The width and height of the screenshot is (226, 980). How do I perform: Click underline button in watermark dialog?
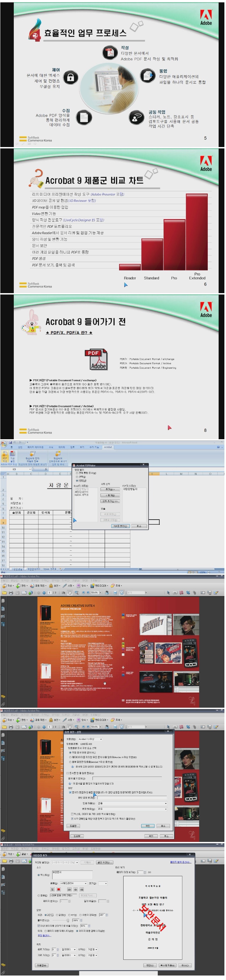[x=52, y=889]
